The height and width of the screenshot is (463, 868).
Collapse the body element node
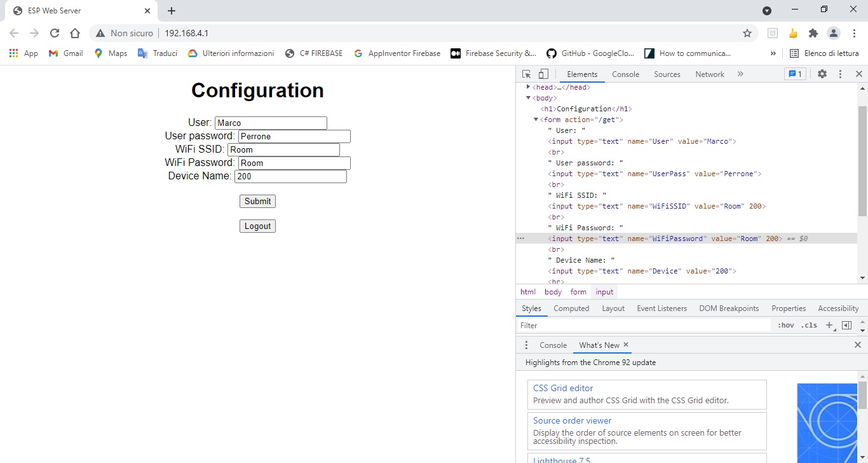(x=528, y=98)
